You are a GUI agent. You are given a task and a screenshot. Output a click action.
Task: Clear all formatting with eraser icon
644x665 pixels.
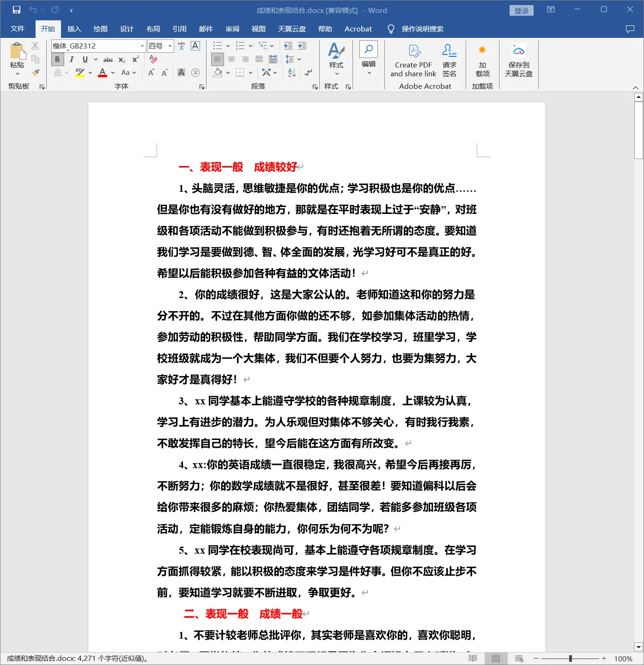(x=154, y=60)
